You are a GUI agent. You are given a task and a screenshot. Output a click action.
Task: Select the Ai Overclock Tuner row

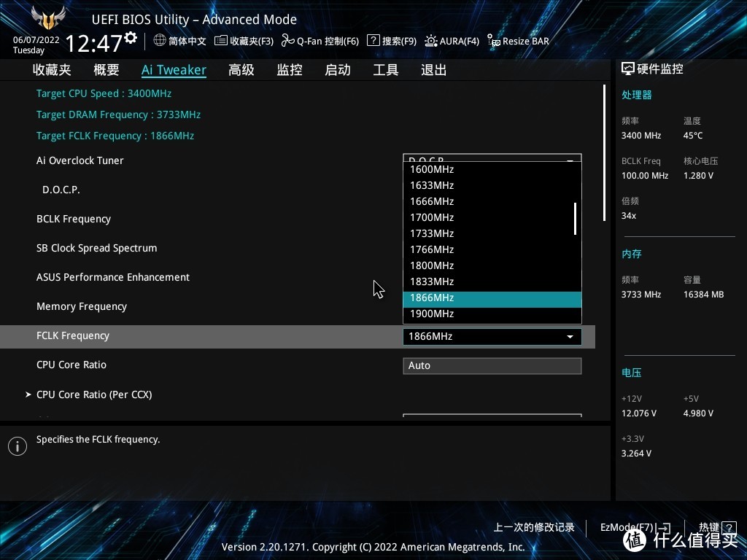[x=80, y=160]
